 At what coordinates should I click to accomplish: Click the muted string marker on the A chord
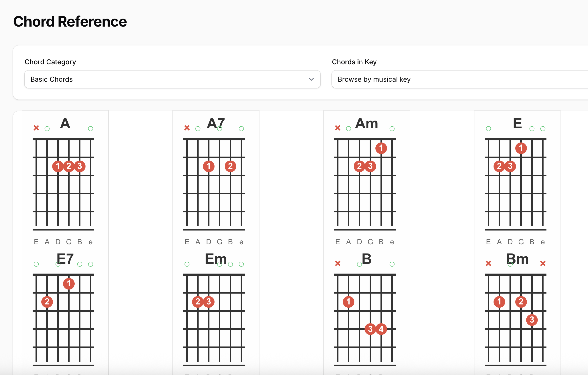36,128
